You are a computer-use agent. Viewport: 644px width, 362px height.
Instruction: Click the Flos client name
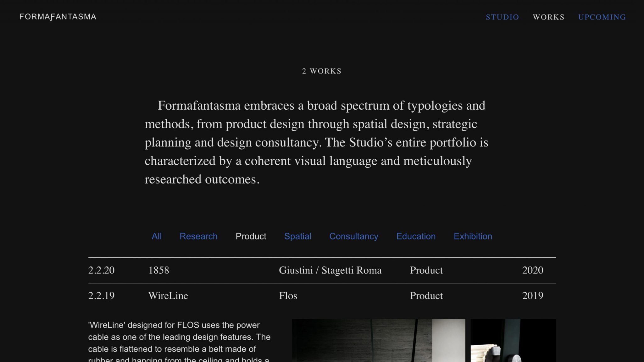click(x=288, y=296)
